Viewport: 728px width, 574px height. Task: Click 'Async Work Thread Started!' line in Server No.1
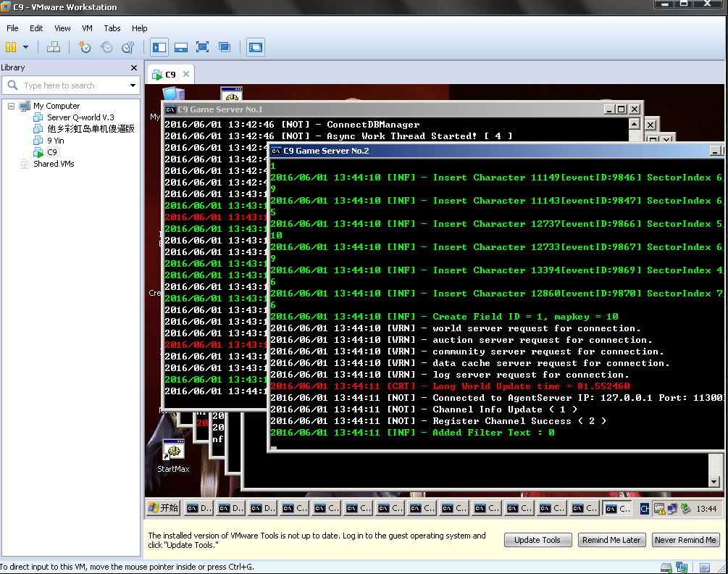click(338, 136)
